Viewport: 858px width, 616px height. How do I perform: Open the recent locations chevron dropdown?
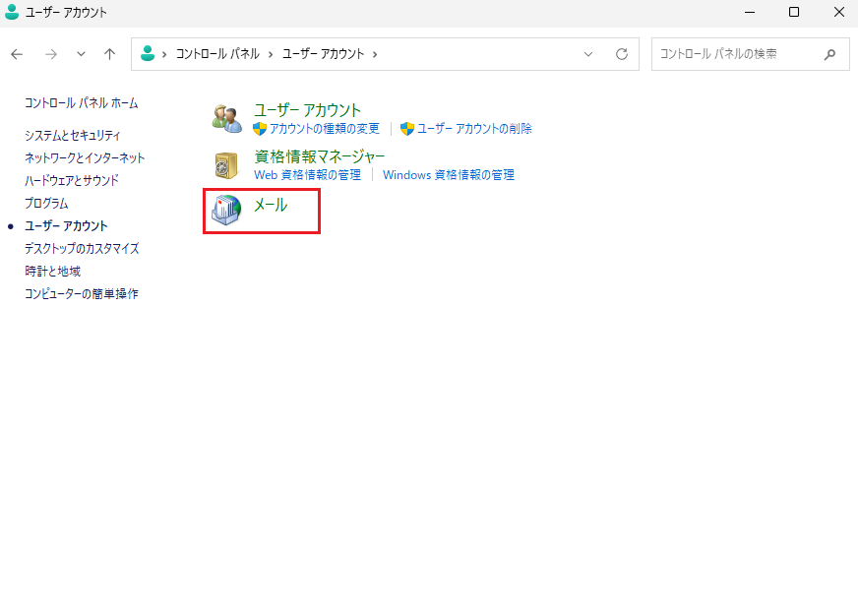81,54
